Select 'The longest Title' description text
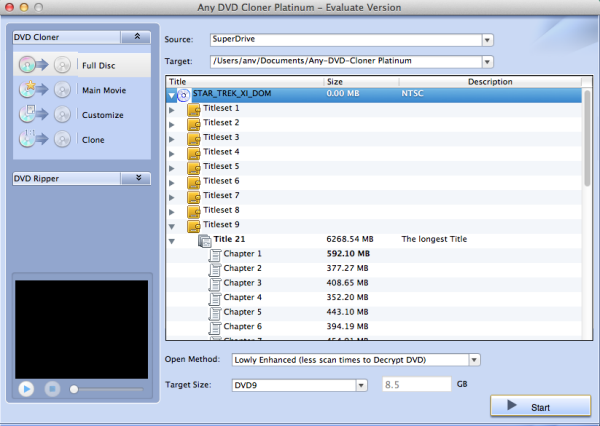The width and height of the screenshot is (600, 426). point(434,239)
